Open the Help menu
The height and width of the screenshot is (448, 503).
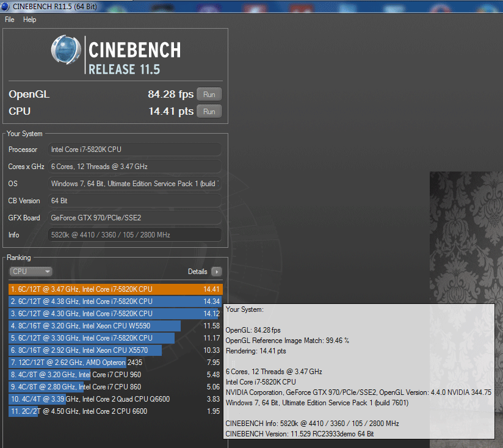[x=29, y=20]
